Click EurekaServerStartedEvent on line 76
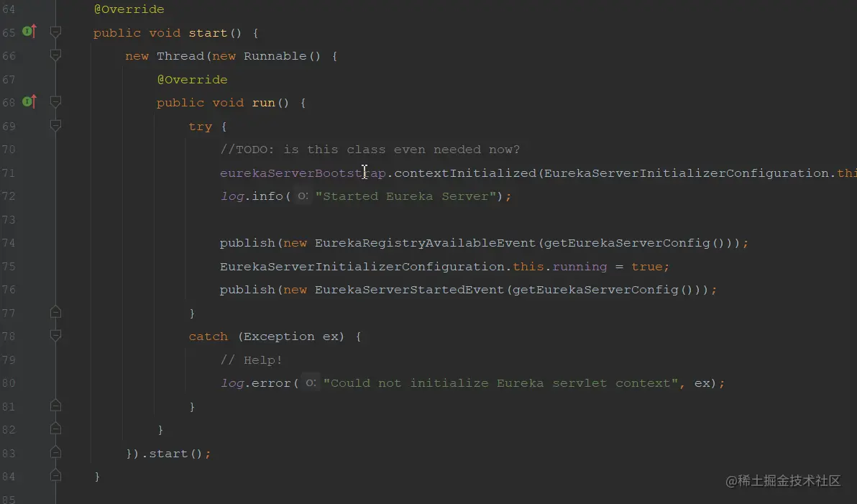This screenshot has height=504, width=857. click(409, 290)
